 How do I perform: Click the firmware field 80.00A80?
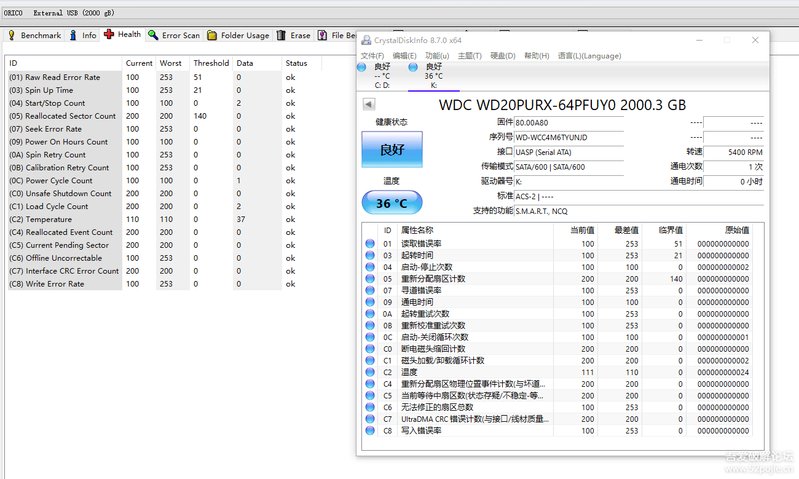click(569, 123)
